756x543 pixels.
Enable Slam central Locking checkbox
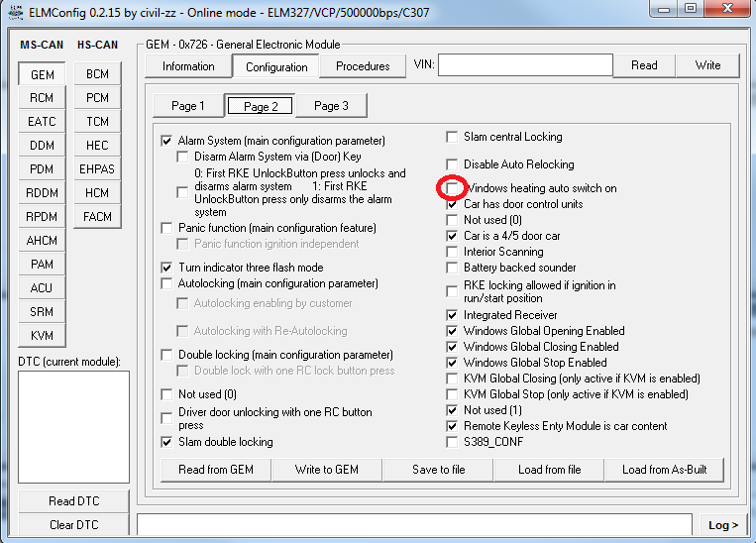point(453,137)
